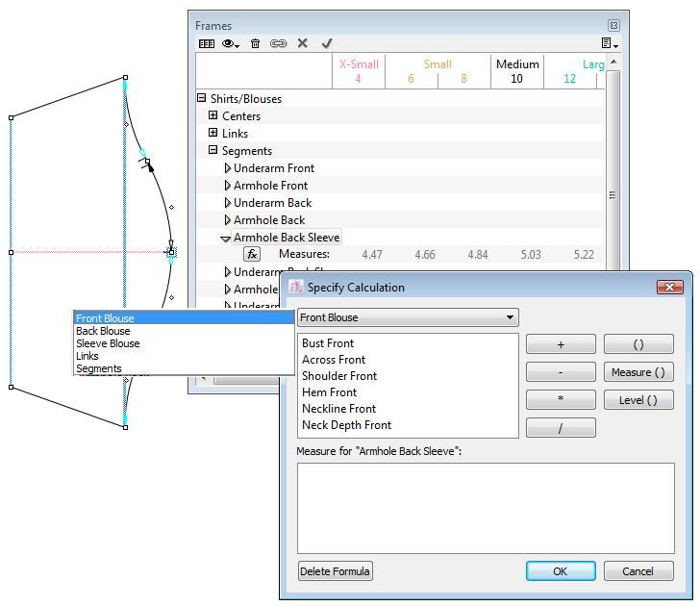Choose Links in the dropdown list
This screenshot has width=700, height=606.
87,356
